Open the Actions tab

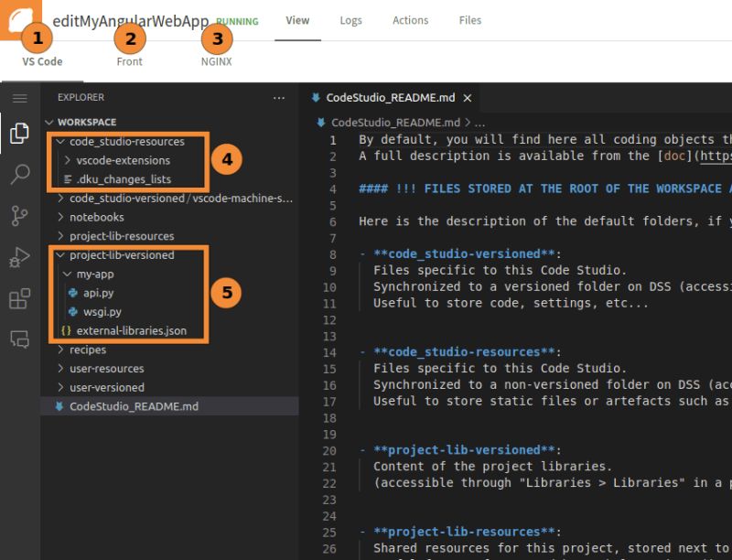click(x=410, y=20)
